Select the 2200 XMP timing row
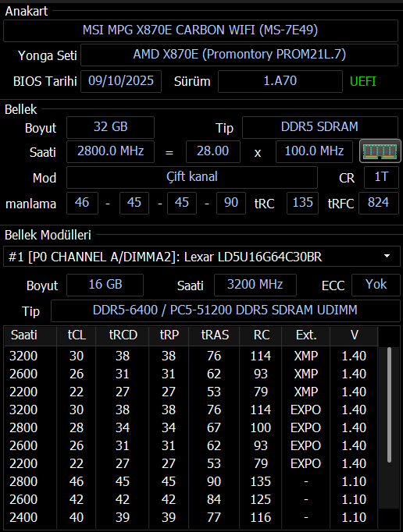 (x=191, y=392)
